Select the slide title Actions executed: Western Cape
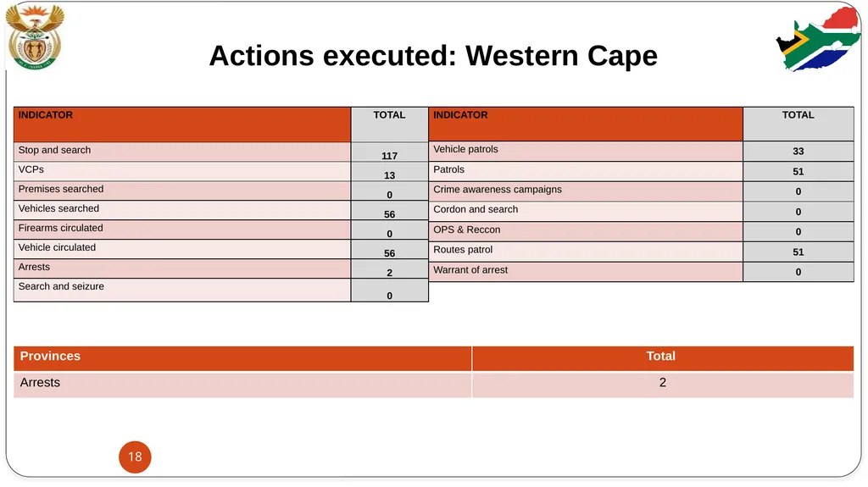Viewport: 868px width, 487px height. [x=433, y=55]
